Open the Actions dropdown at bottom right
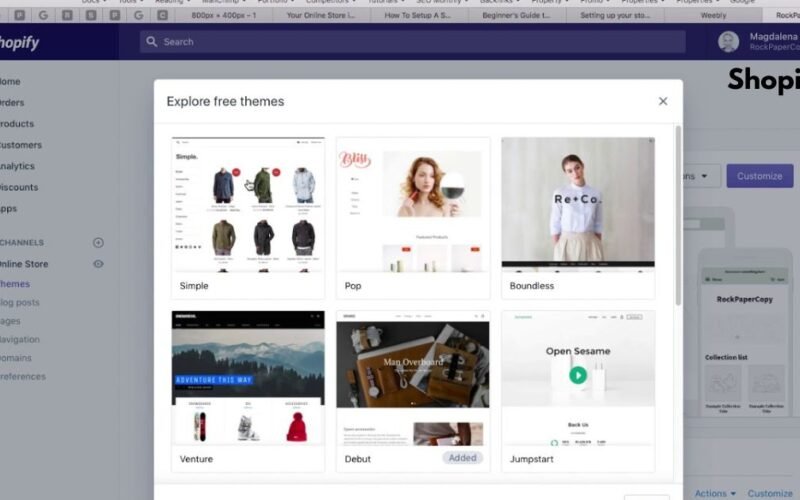 tap(715, 493)
